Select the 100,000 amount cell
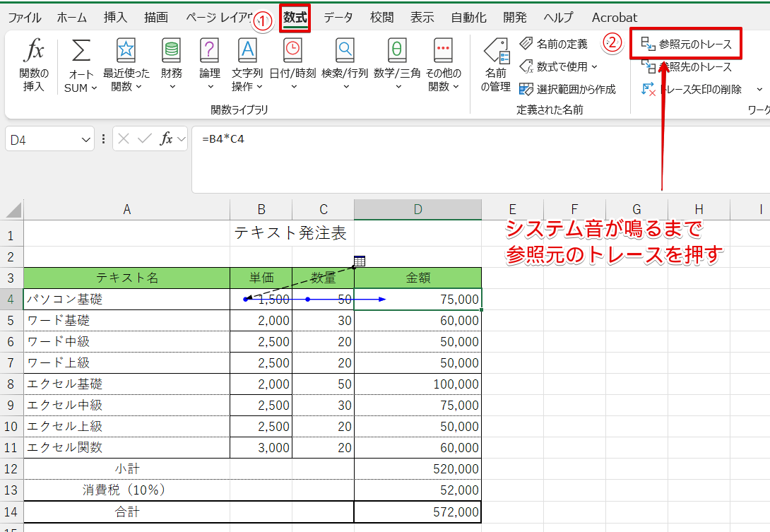The image size is (770, 532). tap(418, 384)
